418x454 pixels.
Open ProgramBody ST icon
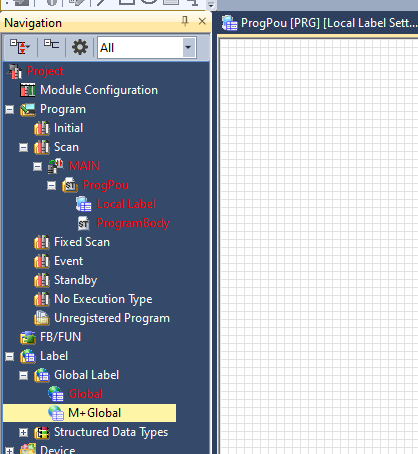click(84, 223)
